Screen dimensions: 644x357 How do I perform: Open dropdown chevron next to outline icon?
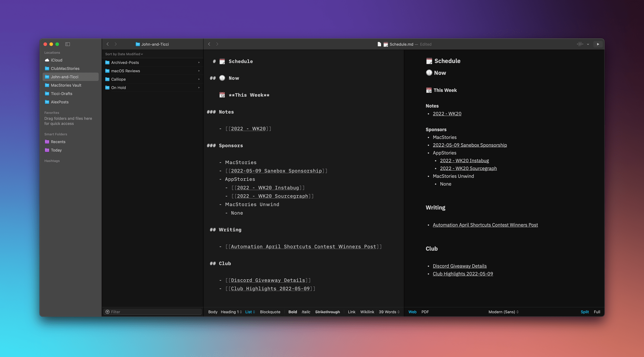[x=588, y=44]
